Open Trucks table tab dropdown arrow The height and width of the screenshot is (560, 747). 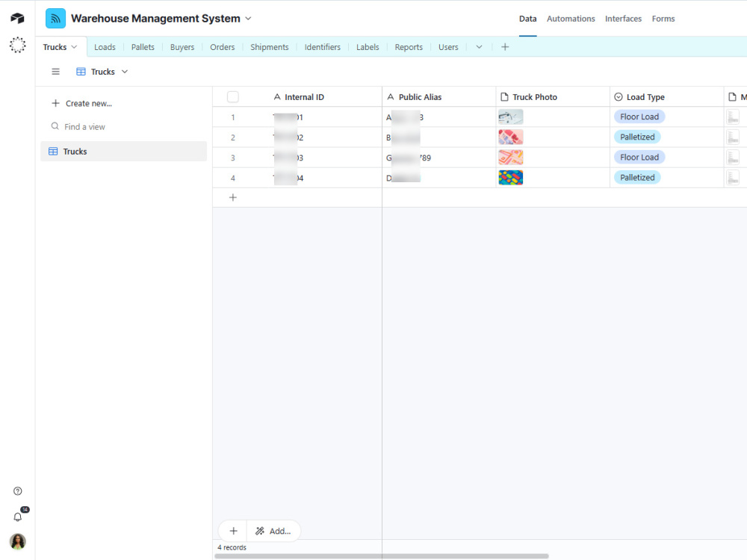pyautogui.click(x=74, y=46)
